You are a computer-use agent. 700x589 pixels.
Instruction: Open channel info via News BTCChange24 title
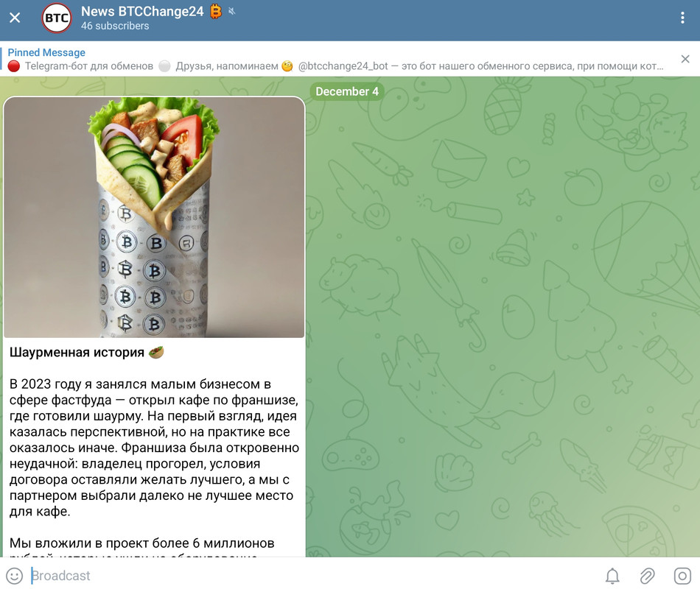(x=142, y=11)
